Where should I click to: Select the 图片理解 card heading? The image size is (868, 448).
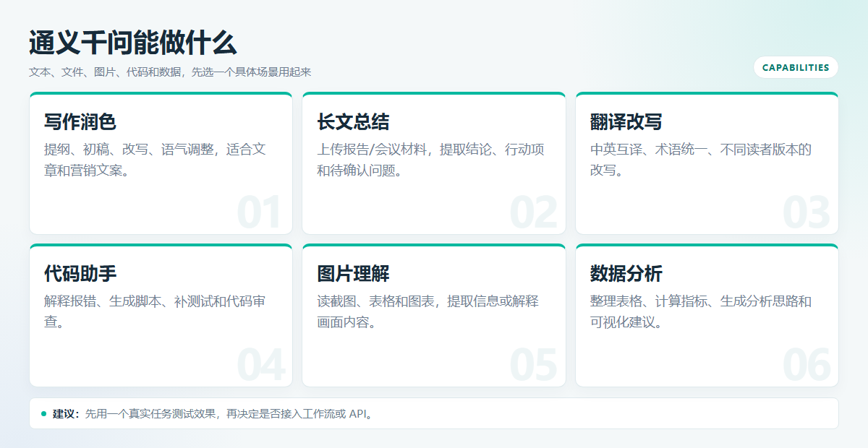[x=353, y=274]
